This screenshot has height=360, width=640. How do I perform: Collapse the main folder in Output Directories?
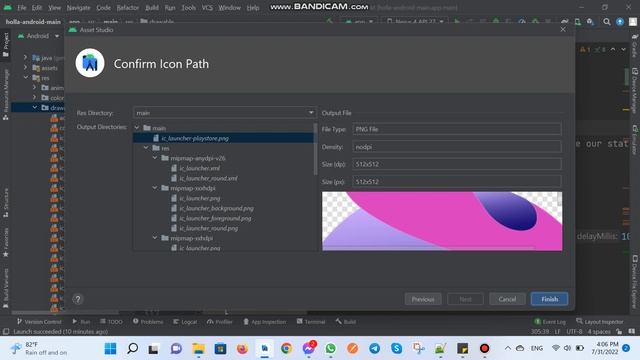(x=137, y=128)
